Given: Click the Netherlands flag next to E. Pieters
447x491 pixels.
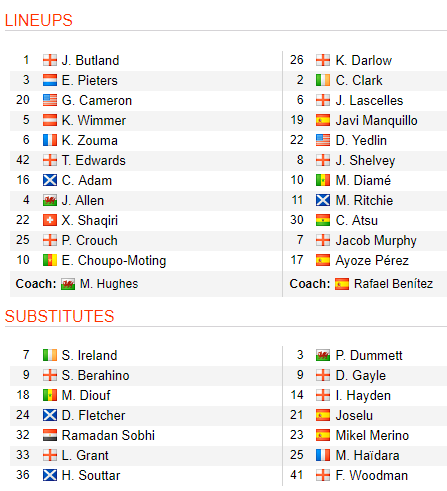Looking at the screenshot, I should (50, 80).
